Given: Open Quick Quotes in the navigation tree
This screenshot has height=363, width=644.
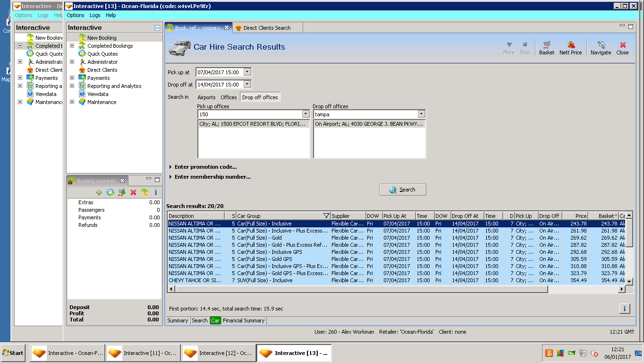Looking at the screenshot, I should click(102, 54).
